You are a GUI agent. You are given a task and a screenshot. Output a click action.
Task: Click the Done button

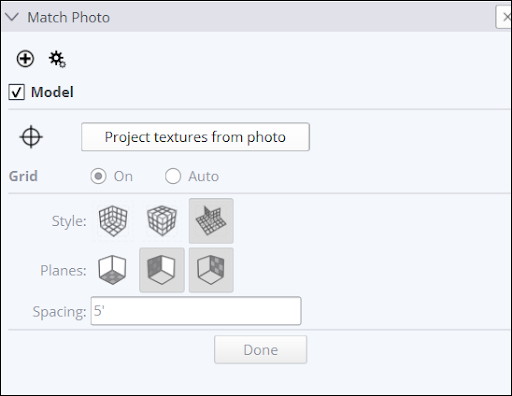coord(261,350)
